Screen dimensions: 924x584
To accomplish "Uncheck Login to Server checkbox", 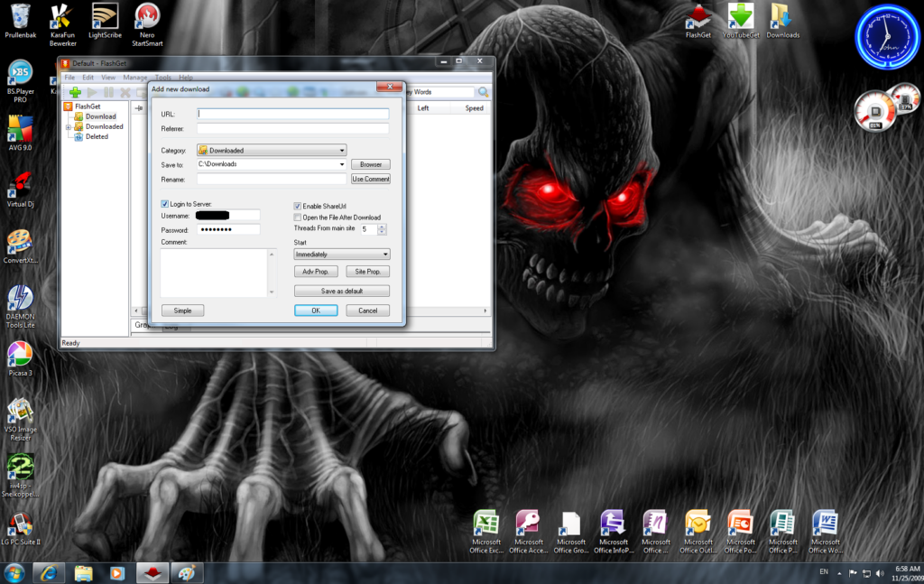I will coord(164,204).
